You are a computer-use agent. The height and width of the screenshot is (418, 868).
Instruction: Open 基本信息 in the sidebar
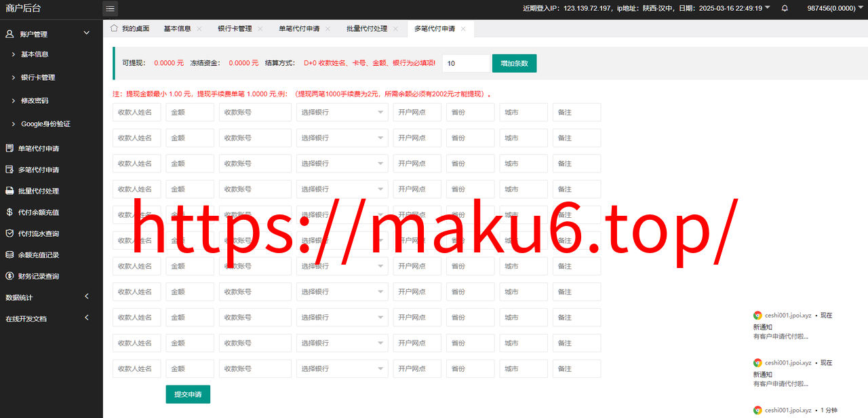coord(35,54)
